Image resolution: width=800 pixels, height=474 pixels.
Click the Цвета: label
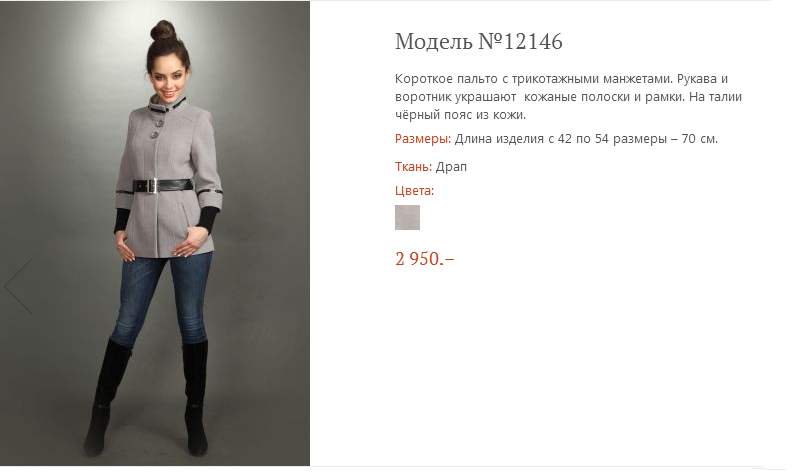pos(414,191)
